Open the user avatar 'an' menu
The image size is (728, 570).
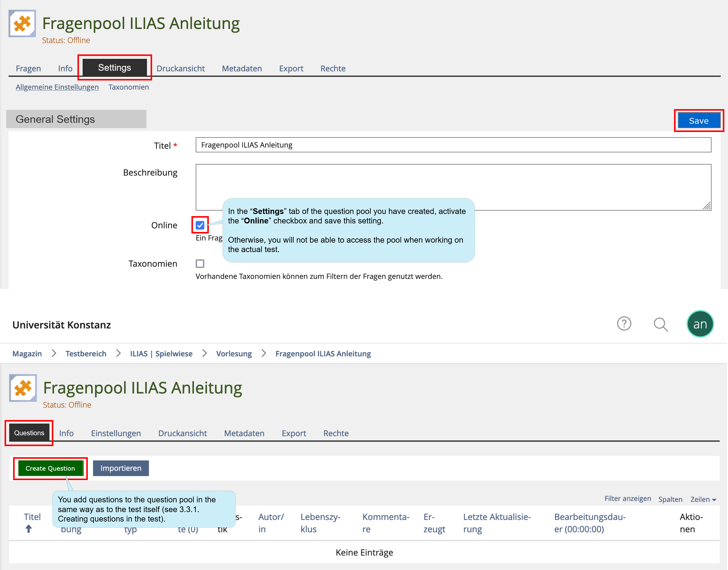pyautogui.click(x=700, y=324)
